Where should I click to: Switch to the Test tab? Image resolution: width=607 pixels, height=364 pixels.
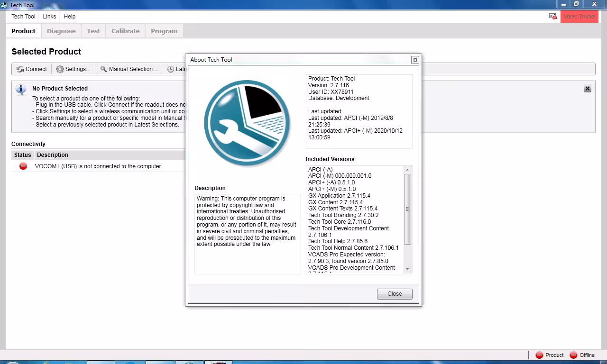pyautogui.click(x=93, y=31)
